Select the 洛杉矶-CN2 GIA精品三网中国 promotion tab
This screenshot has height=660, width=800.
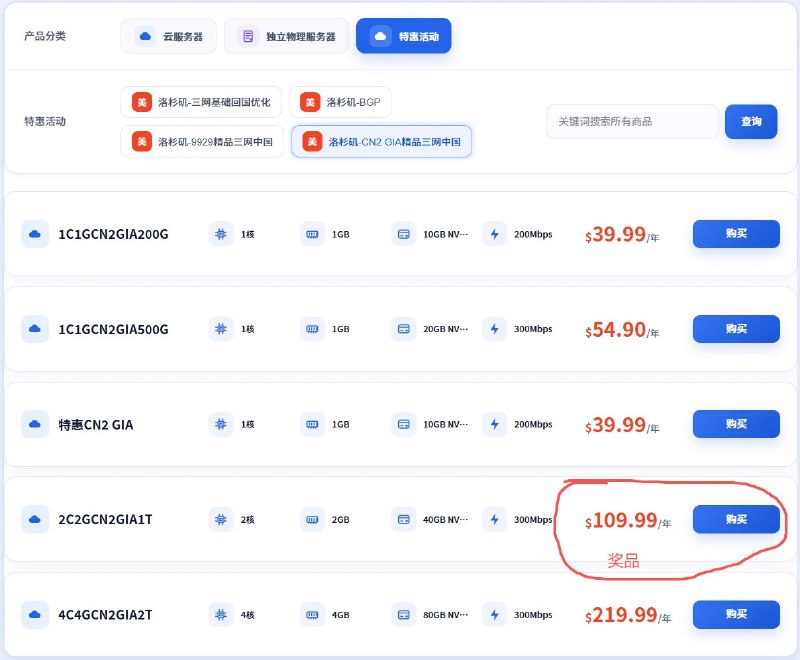pyautogui.click(x=381, y=141)
